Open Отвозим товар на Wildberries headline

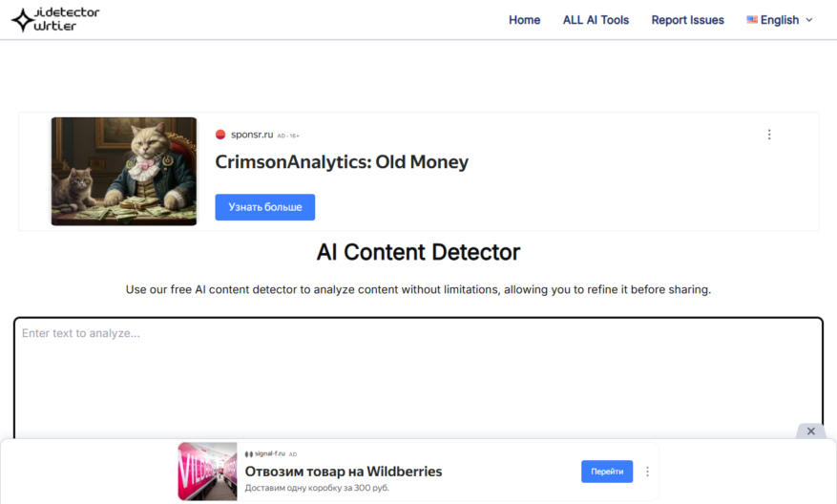344,472
